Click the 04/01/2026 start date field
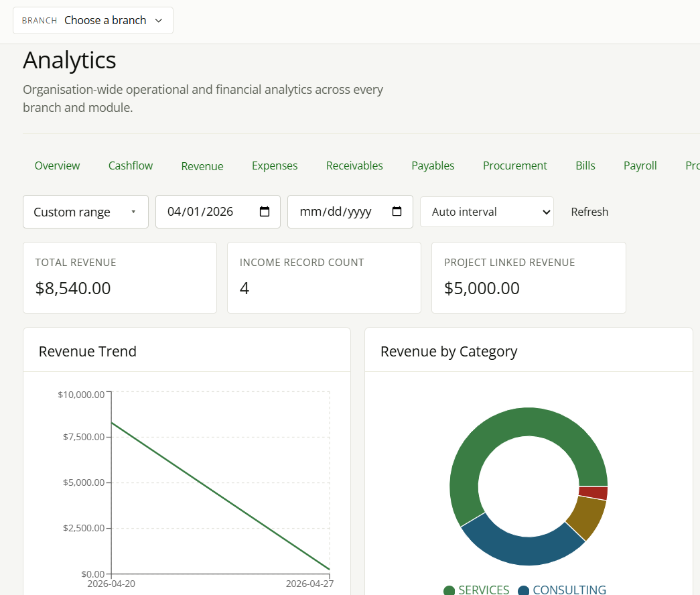Image resolution: width=700 pixels, height=595 pixels. 218,212
